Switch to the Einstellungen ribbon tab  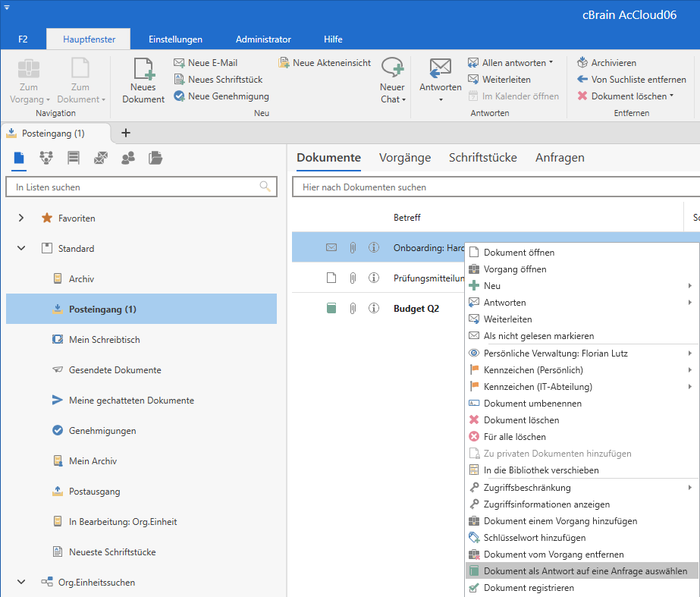[175, 39]
